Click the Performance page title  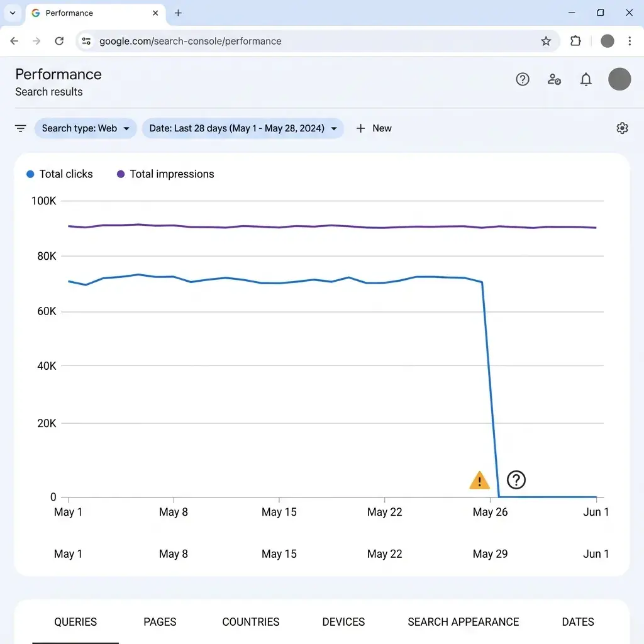click(x=58, y=74)
